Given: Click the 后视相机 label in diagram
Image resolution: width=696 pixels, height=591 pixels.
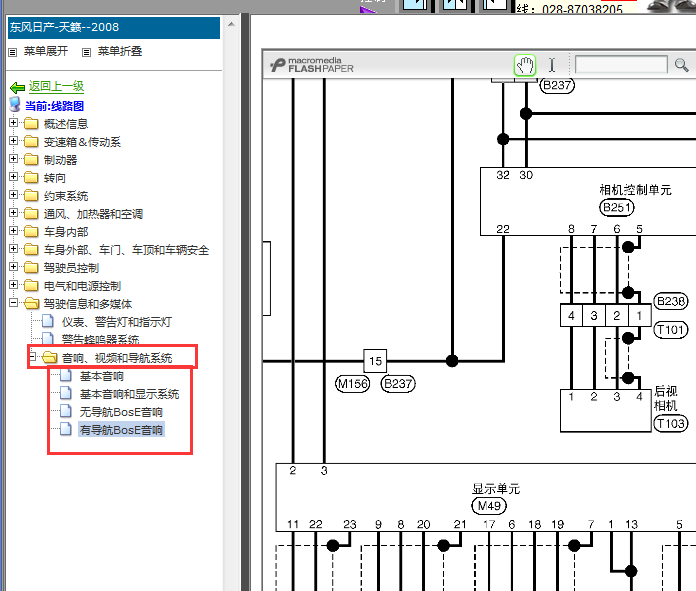Looking at the screenshot, I should point(665,398).
